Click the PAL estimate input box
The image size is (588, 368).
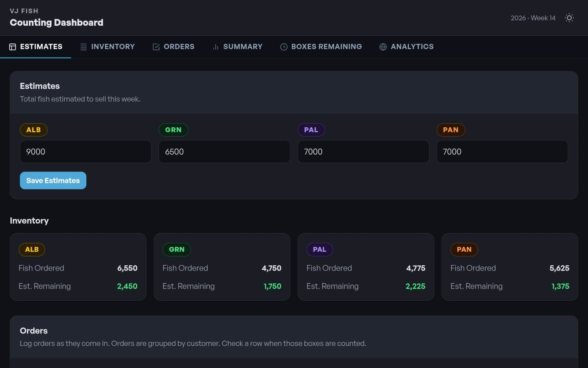click(363, 152)
